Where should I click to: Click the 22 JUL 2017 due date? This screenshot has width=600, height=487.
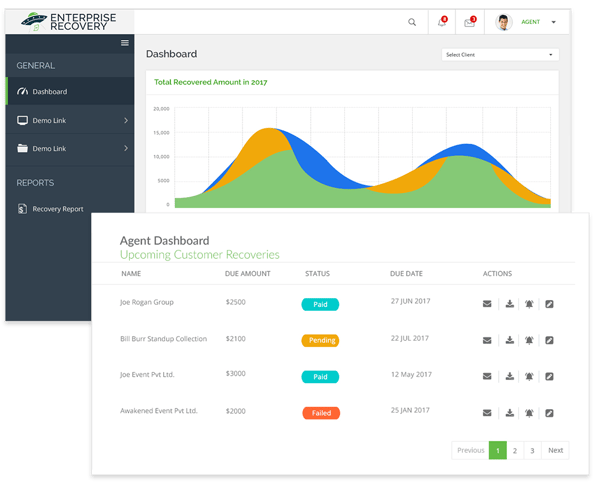coord(410,339)
